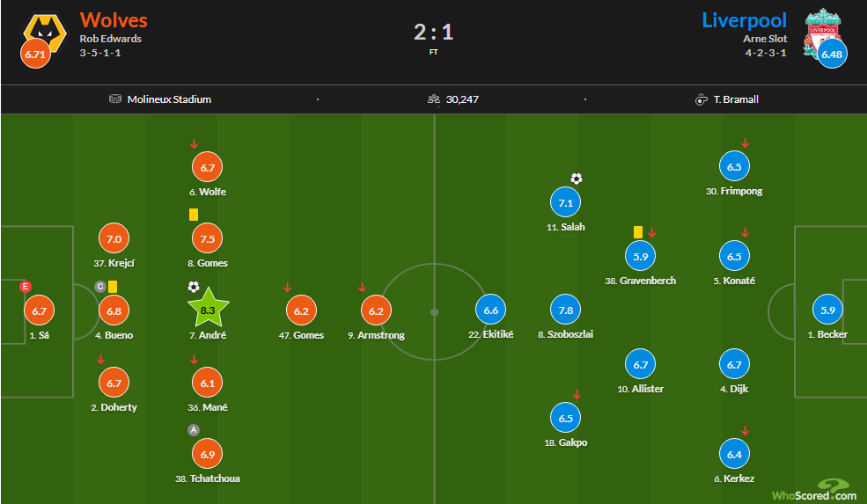Image resolution: width=867 pixels, height=504 pixels.
Task: Click the referee whistle icon by T. Bramall
Action: [702, 99]
